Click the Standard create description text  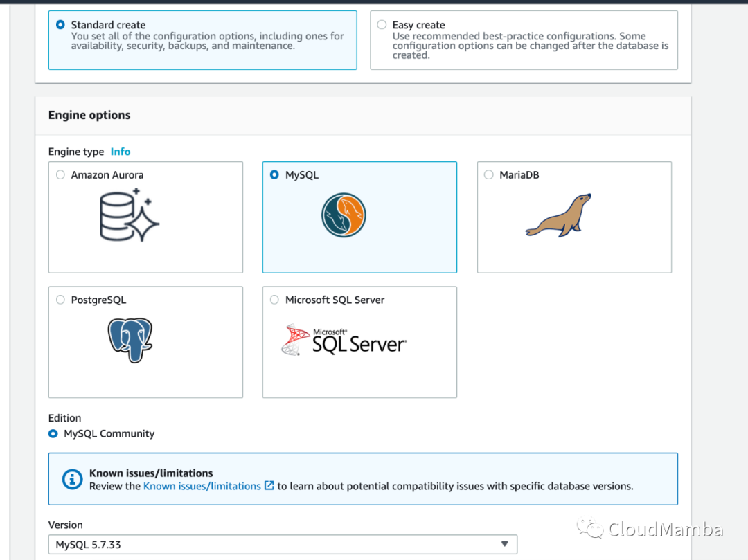207,41
